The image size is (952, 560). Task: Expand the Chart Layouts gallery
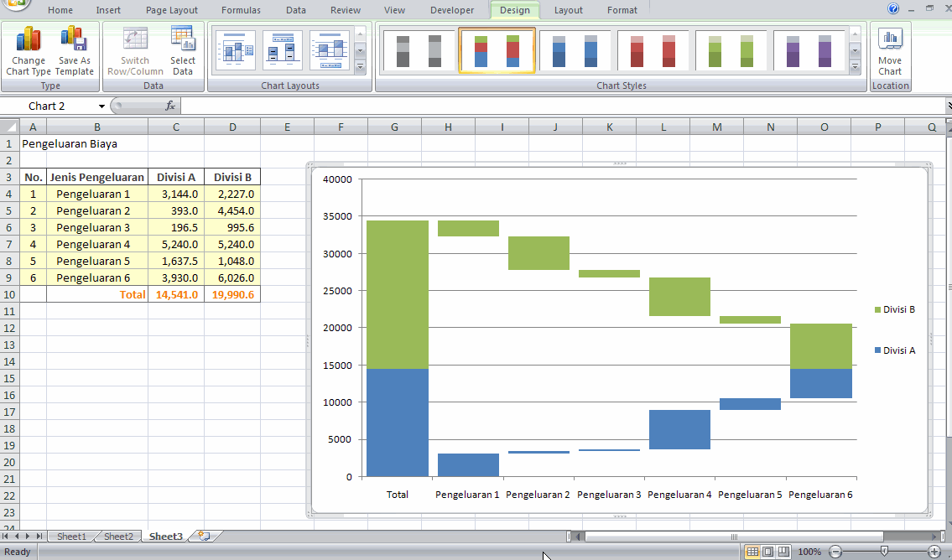click(361, 64)
